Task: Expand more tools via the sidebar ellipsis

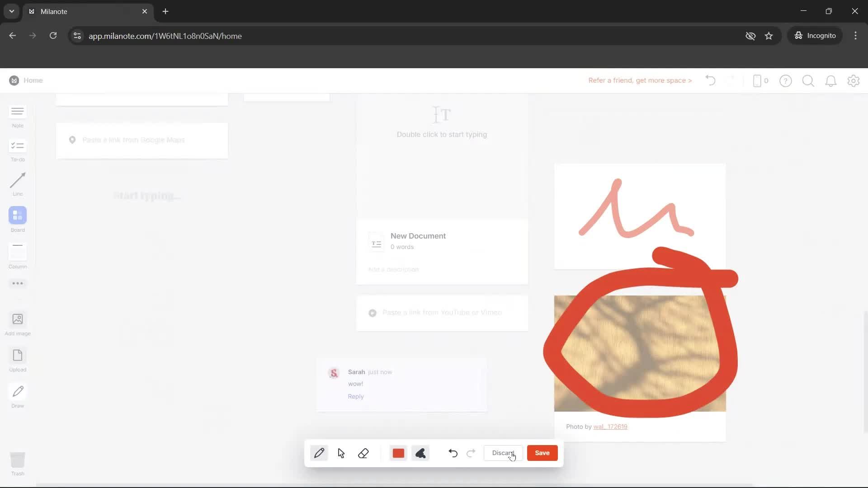Action: (17, 283)
